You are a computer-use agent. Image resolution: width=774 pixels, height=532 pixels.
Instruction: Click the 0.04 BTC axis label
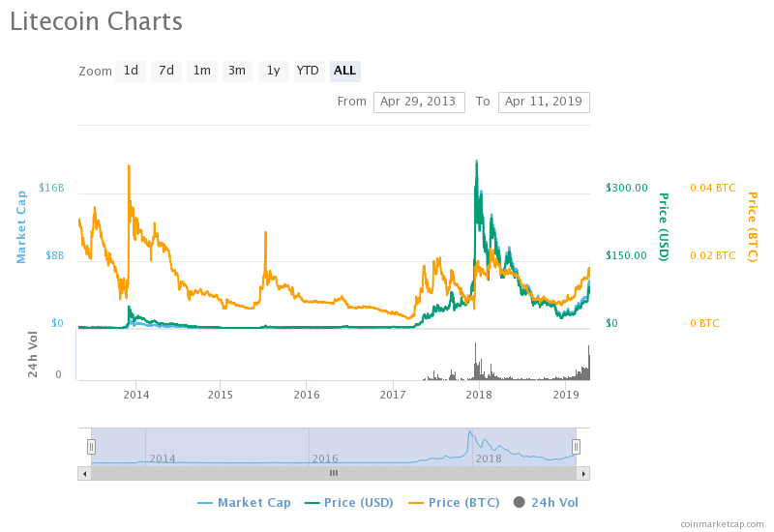[713, 188]
